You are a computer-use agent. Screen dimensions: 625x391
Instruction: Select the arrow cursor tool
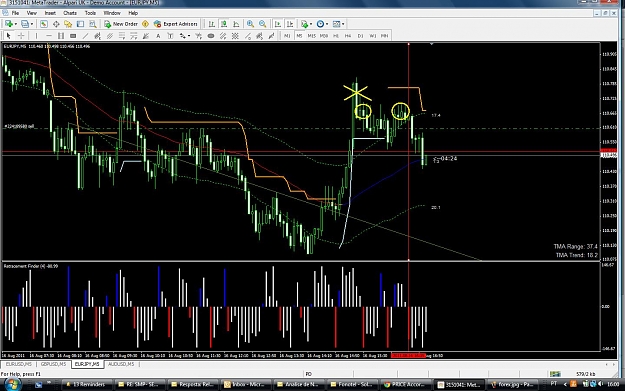(x=8, y=36)
